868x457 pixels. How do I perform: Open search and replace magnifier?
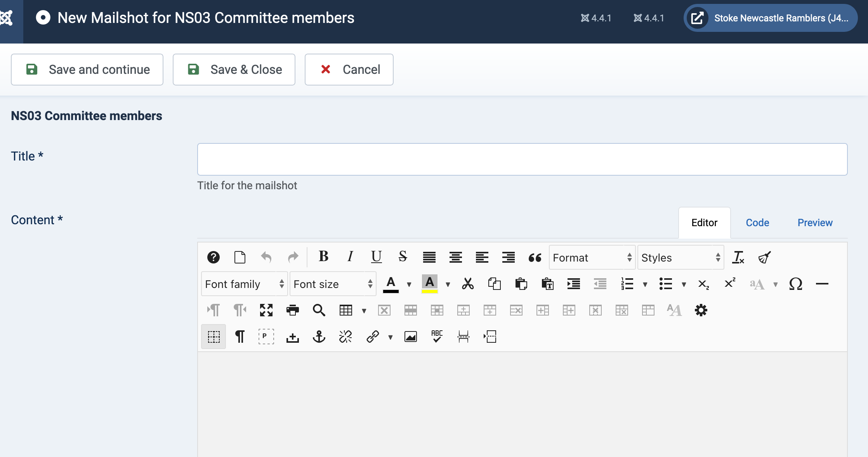tap(319, 310)
